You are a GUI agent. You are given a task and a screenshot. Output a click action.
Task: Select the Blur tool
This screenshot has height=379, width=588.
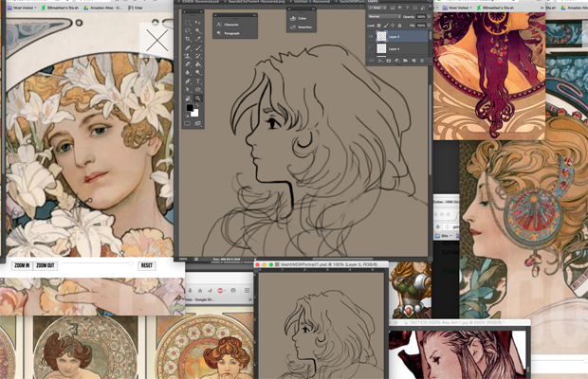pyautogui.click(x=188, y=72)
